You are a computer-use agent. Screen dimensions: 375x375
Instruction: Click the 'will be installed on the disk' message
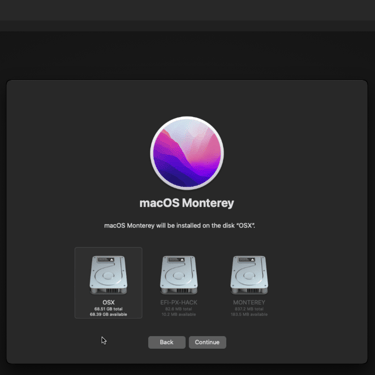[180, 226]
